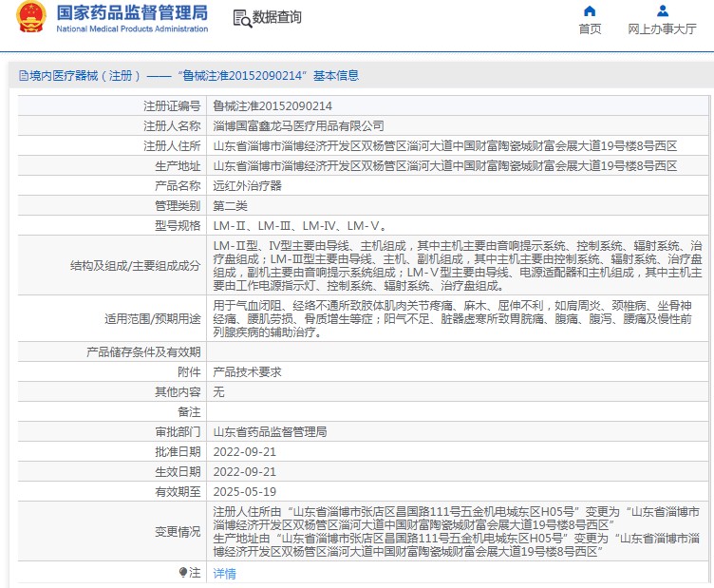Click change record text starting 注册人住所由
Screen dimensions: 714x588
pos(457,532)
